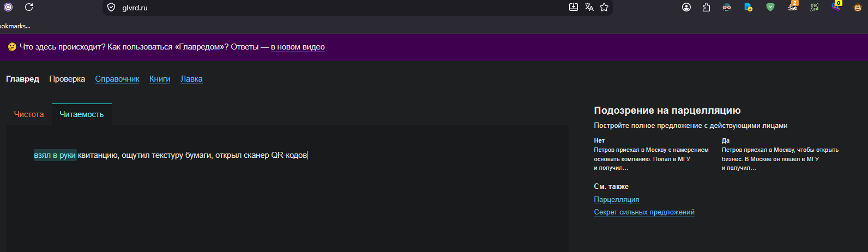The height and width of the screenshot is (252, 868).
Task: Bookmark this page with the star icon
Action: pyautogui.click(x=604, y=7)
